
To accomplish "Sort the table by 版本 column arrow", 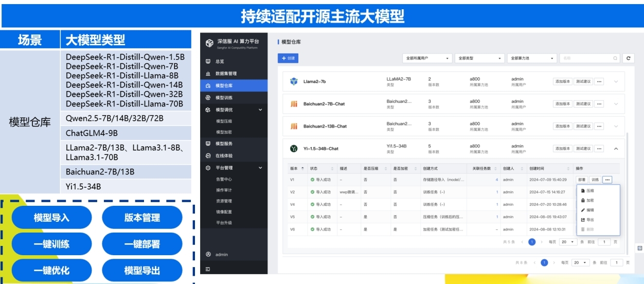I will click(x=302, y=168).
